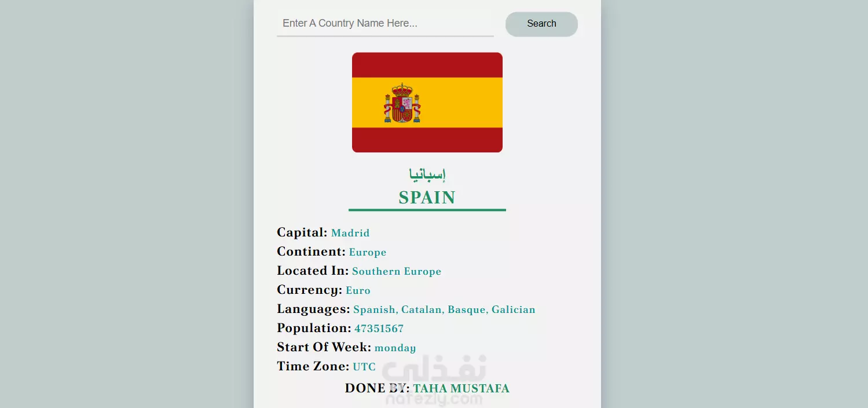Viewport: 868px width, 408px height.
Task: Click the green underline beneath SPAIN
Action: (427, 210)
